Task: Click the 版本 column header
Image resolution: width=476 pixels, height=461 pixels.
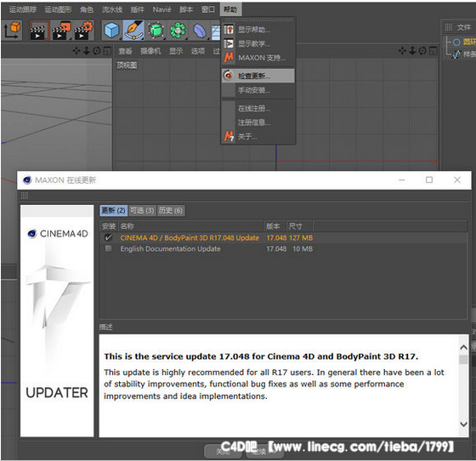Action: coord(275,226)
